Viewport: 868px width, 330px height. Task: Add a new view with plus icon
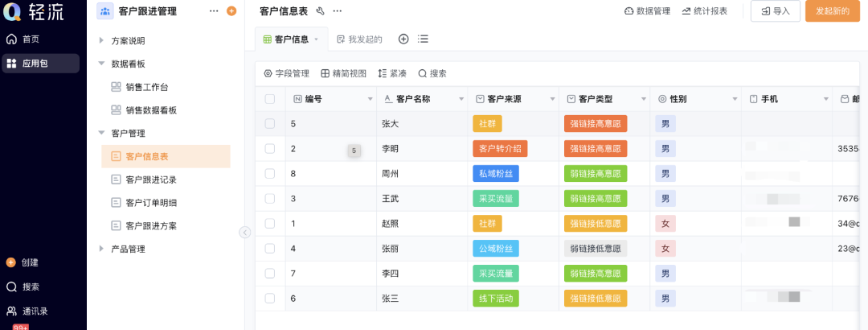[403, 39]
